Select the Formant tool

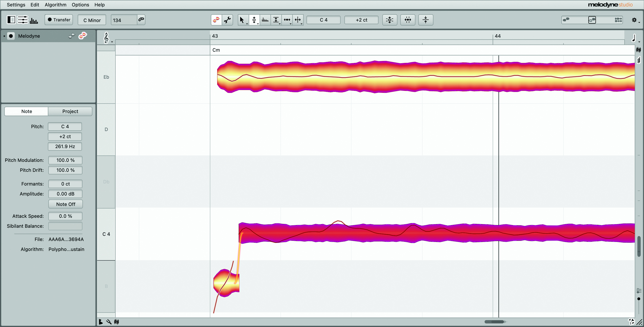point(265,20)
